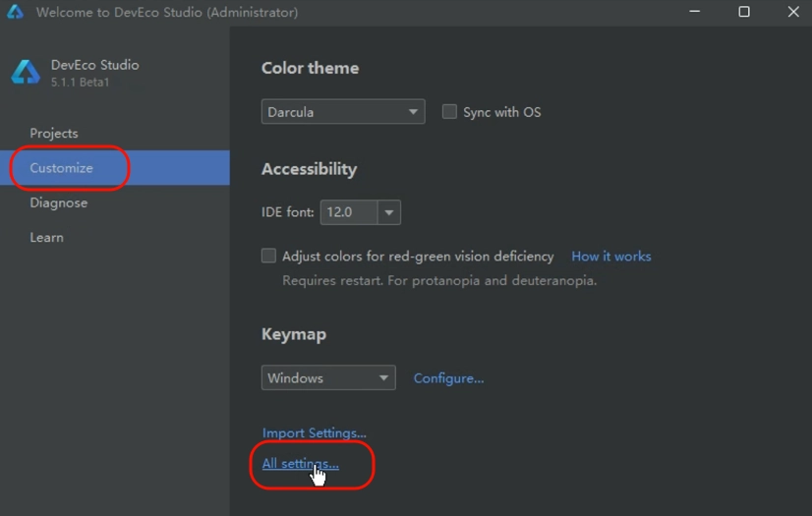
Task: Click the DevEco icon in title bar
Action: (x=15, y=12)
